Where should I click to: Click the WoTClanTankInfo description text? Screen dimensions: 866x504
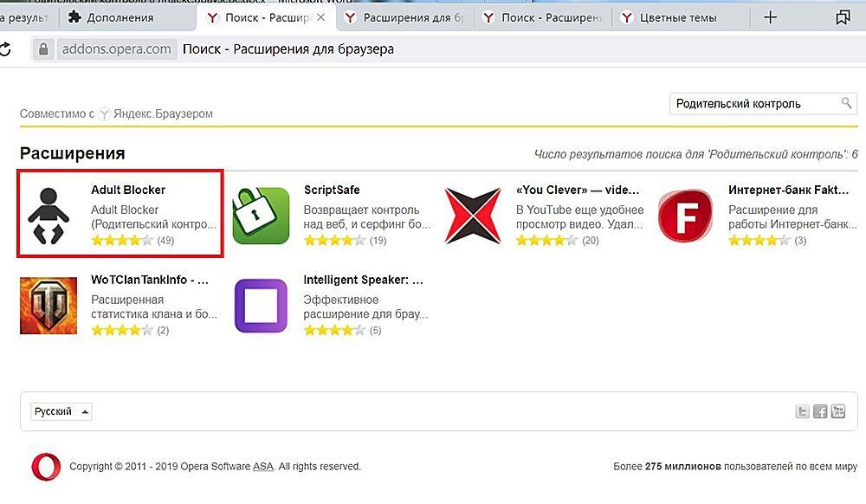click(154, 307)
